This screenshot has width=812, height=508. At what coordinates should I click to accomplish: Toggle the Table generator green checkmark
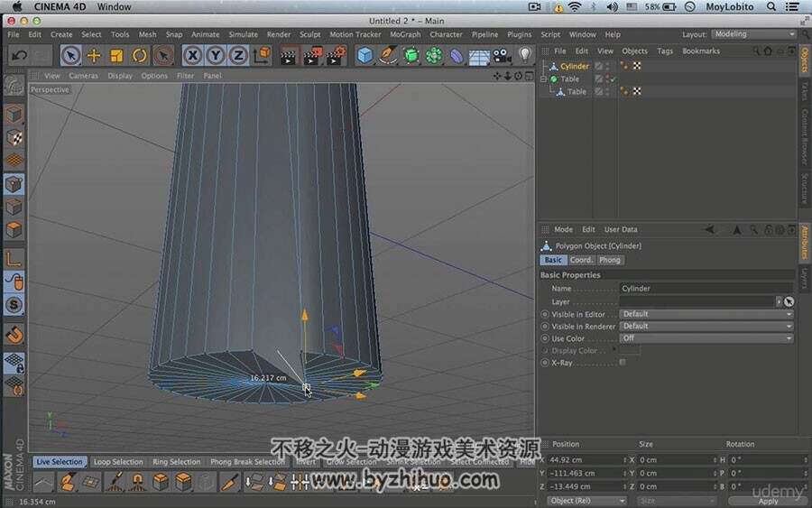click(x=614, y=79)
